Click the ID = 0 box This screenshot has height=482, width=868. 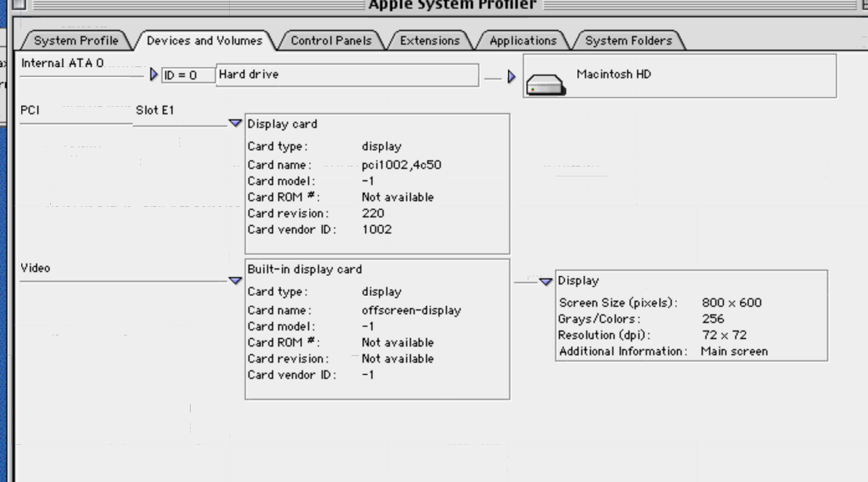pos(188,75)
